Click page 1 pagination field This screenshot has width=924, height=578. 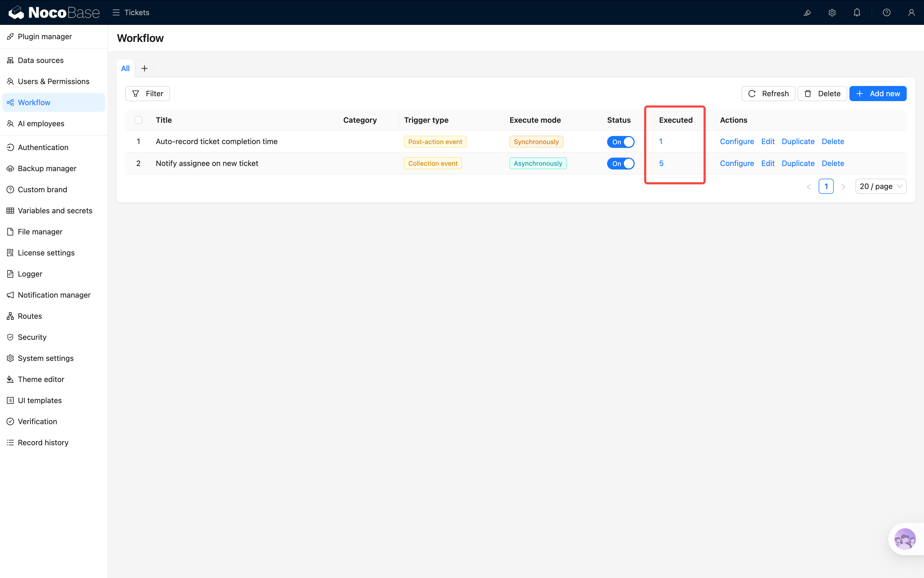tap(826, 186)
